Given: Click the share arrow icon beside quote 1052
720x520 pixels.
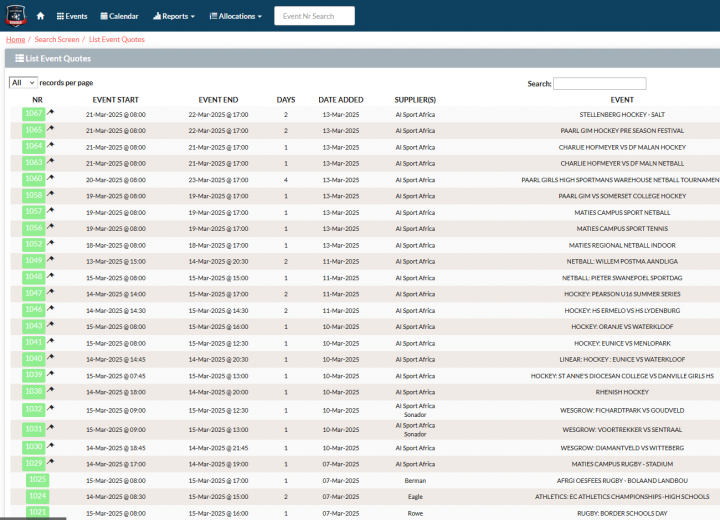Looking at the screenshot, I should [x=51, y=243].
